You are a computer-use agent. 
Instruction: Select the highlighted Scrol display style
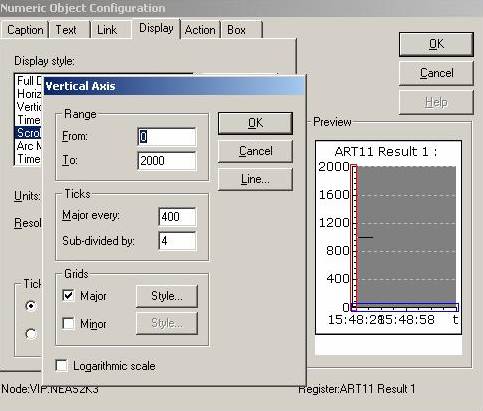pos(29,133)
